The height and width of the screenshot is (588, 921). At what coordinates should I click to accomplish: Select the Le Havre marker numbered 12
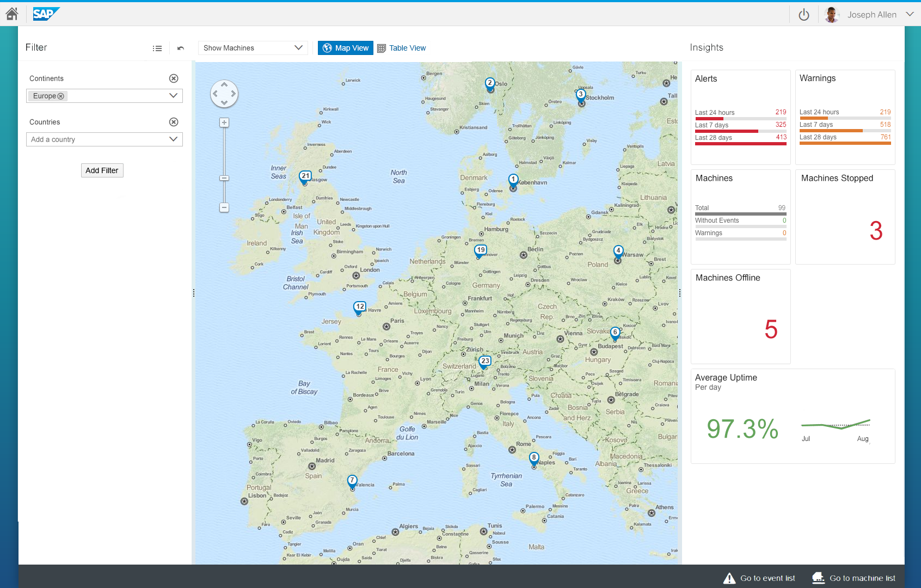pyautogui.click(x=359, y=308)
